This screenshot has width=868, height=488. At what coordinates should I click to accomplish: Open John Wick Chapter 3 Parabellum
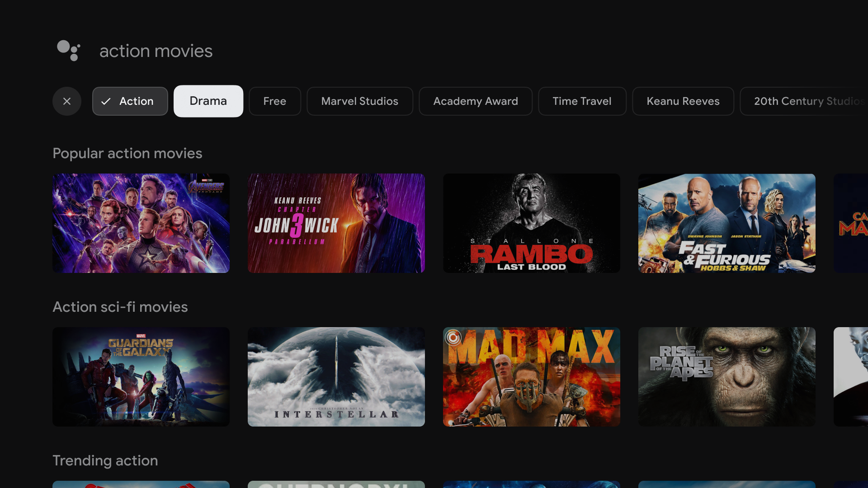[x=336, y=223]
